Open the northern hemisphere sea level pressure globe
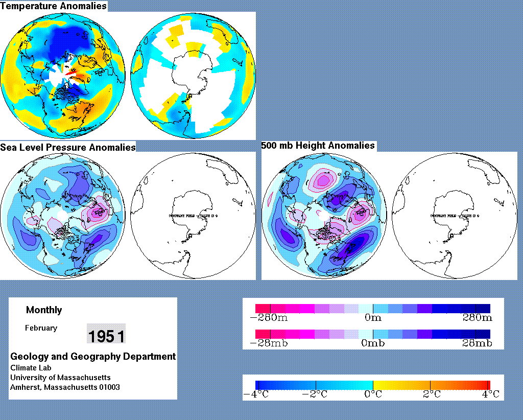Screen dimensions: 523x420 (63, 216)
